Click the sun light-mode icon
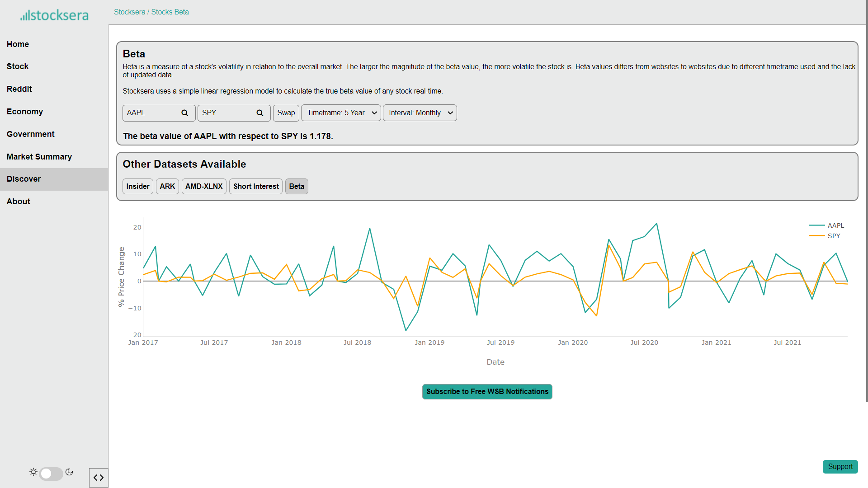This screenshot has width=868, height=488. coord(33,472)
